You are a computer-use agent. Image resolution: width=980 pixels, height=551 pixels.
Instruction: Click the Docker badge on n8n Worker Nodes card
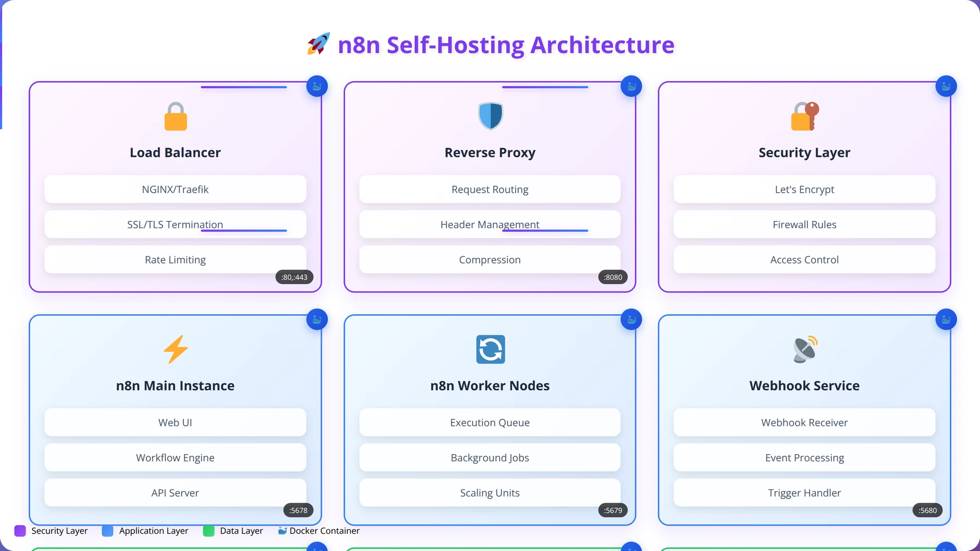tap(632, 319)
